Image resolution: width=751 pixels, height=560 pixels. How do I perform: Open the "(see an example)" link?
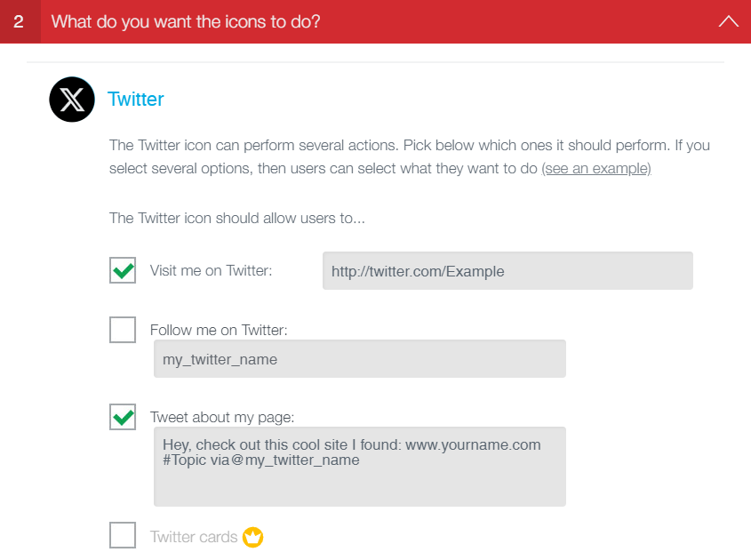(x=596, y=169)
